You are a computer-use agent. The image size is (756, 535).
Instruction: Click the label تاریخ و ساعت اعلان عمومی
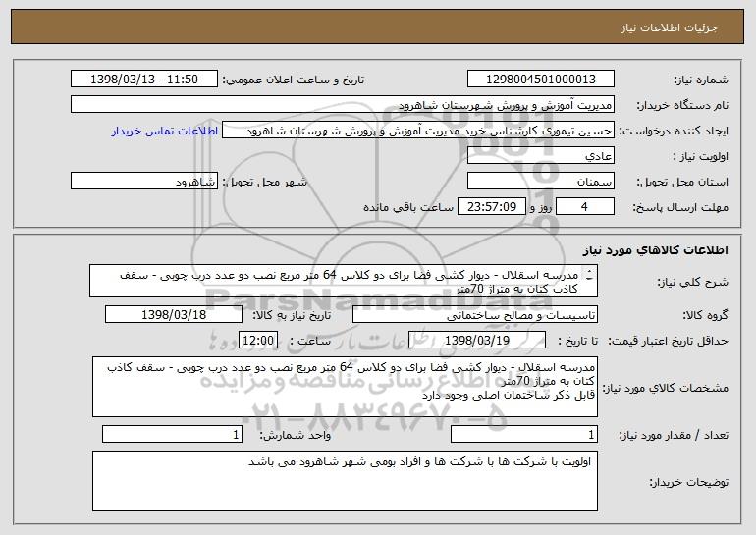click(x=294, y=80)
